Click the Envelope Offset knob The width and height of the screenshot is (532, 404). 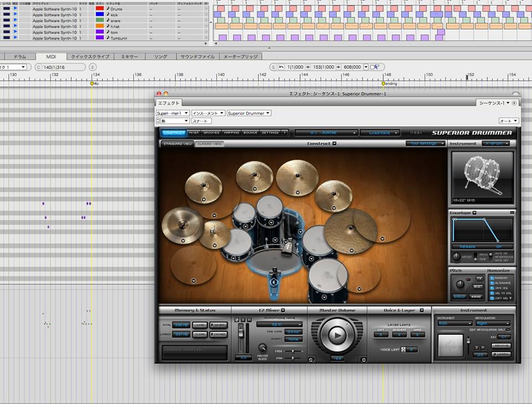(x=456, y=257)
